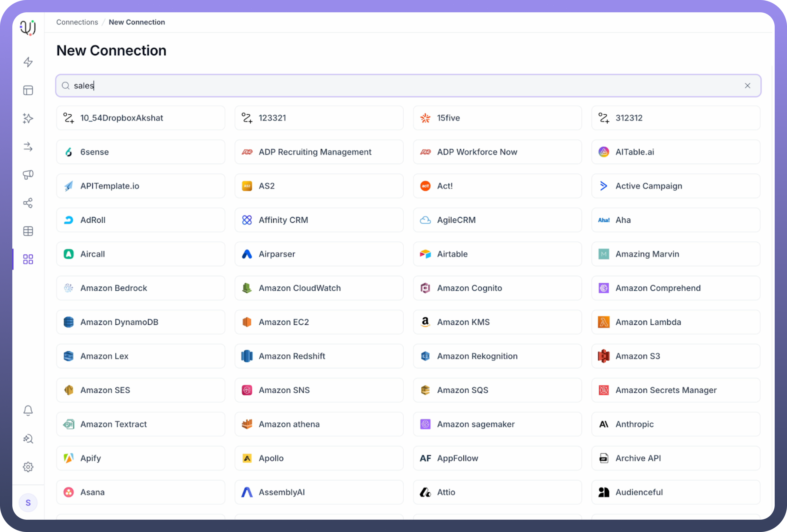Click the app logo at top-left
Screen dimensions: 787x532
pyautogui.click(x=28, y=28)
